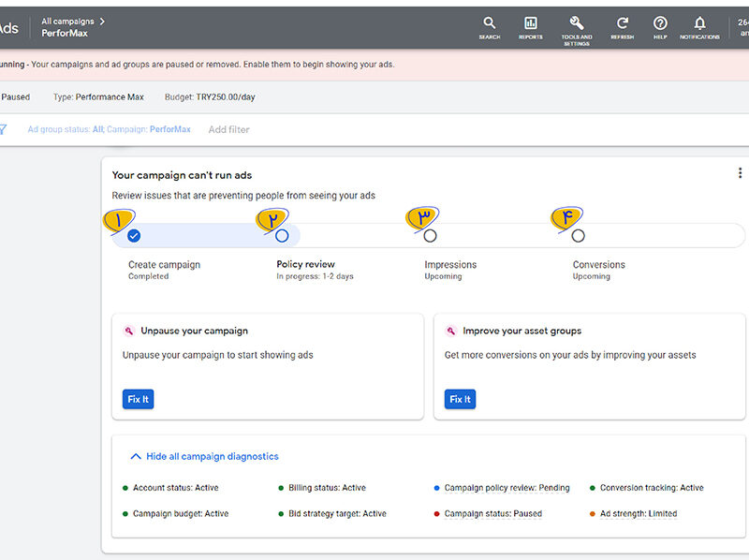Image resolution: width=749 pixels, height=560 pixels.
Task: Click Fix It under Improve your asset groups
Action: [x=460, y=399]
